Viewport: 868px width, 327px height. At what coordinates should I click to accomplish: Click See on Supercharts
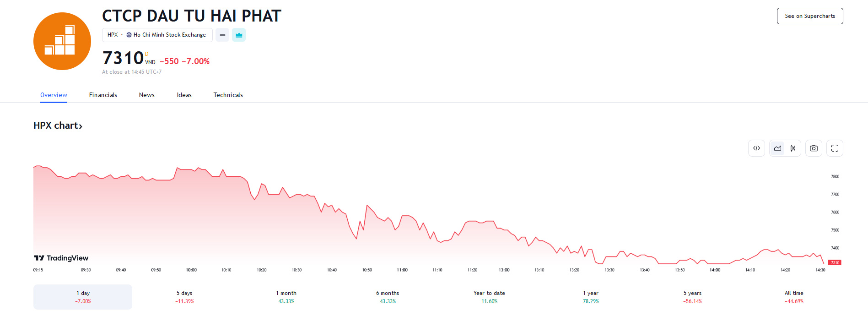(809, 16)
